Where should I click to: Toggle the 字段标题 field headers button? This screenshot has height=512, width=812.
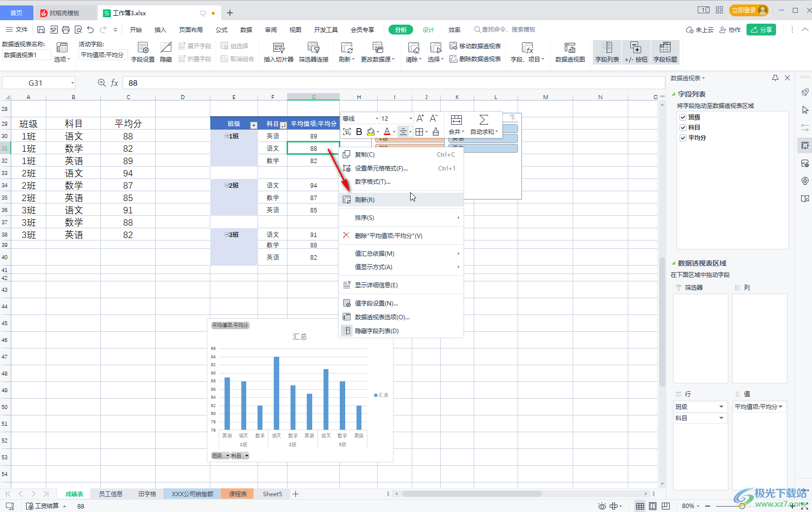[x=665, y=52]
